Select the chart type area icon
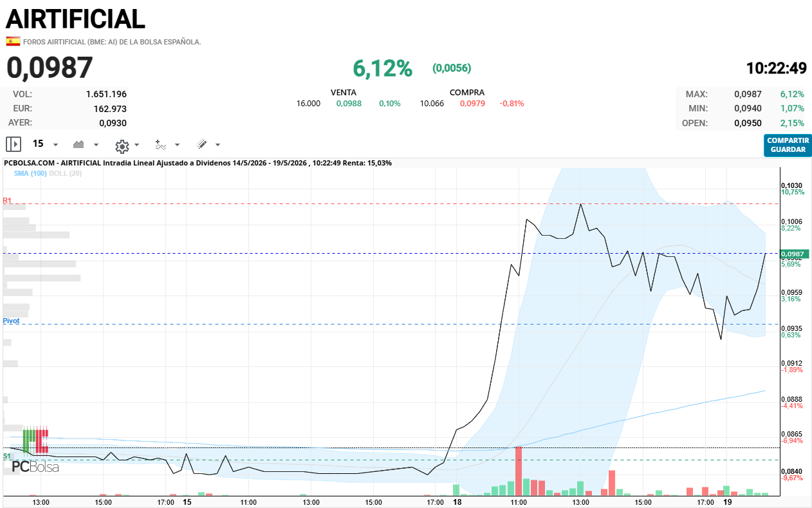 coord(80,144)
